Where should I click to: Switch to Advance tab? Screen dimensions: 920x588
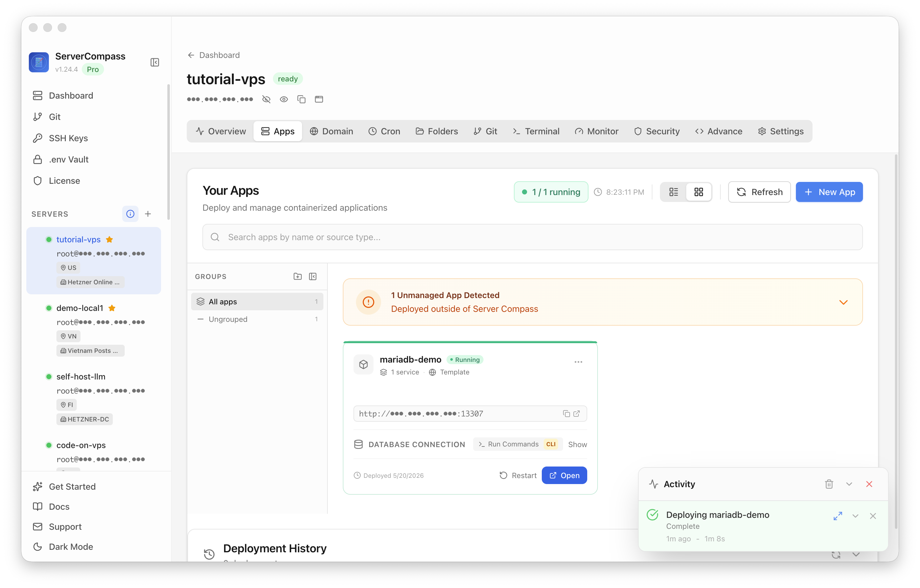coord(719,132)
